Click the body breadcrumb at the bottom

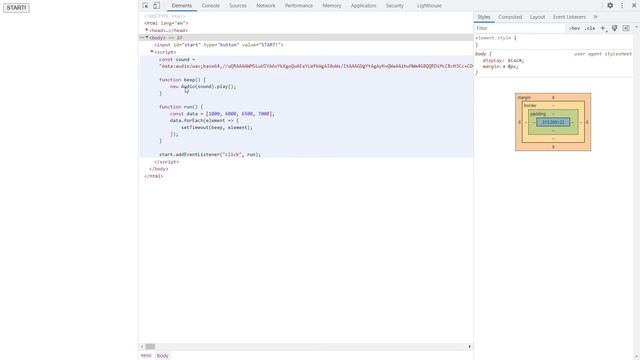point(162,356)
